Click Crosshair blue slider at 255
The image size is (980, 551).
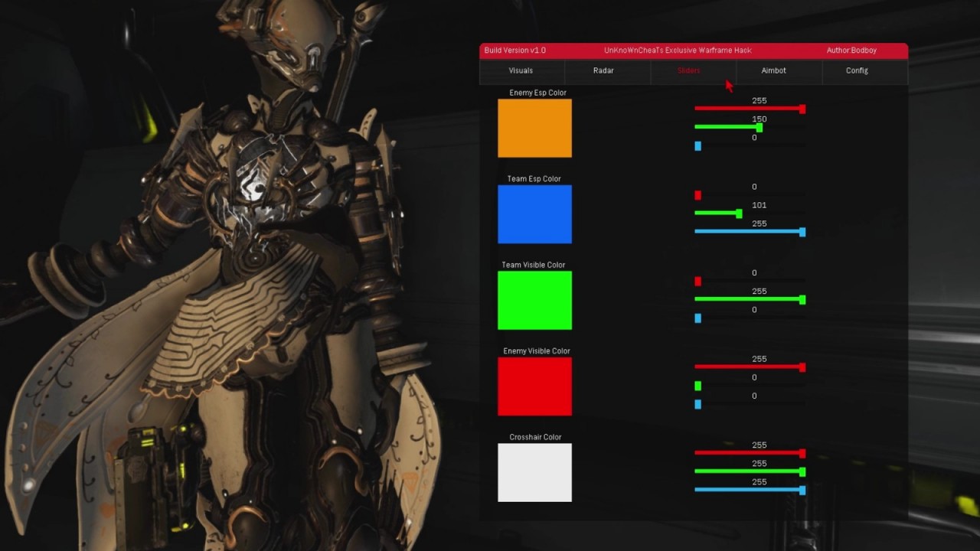(x=750, y=491)
